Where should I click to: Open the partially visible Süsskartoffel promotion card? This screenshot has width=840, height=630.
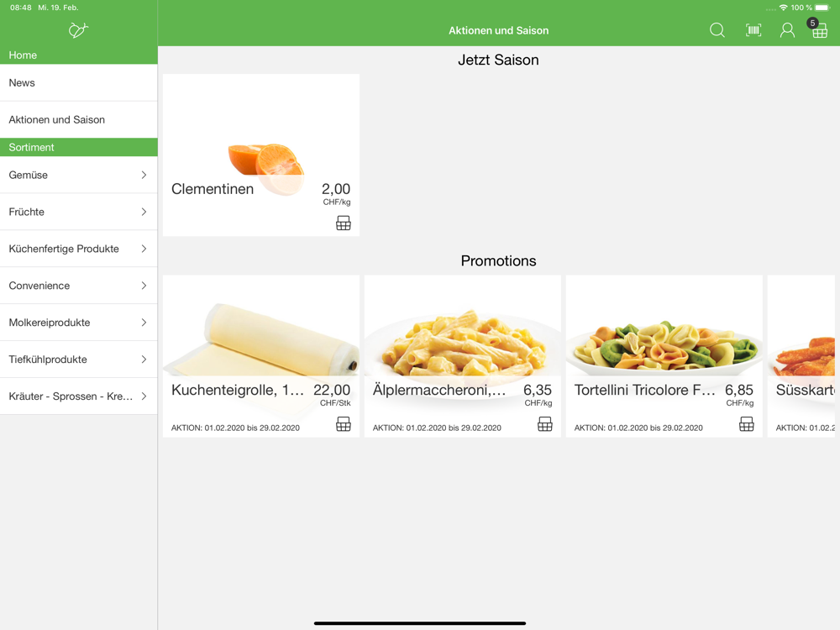tap(801, 356)
